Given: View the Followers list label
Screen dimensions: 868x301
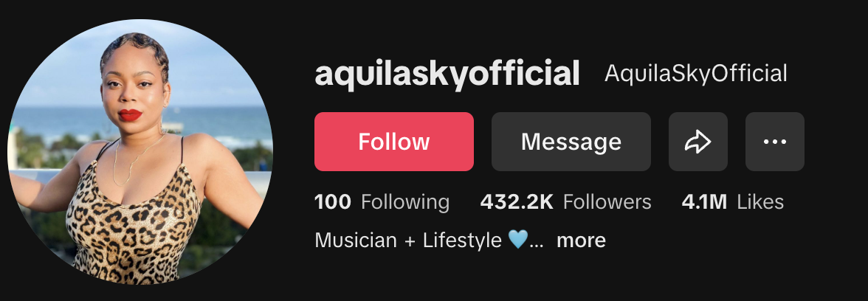Looking at the screenshot, I should (607, 202).
